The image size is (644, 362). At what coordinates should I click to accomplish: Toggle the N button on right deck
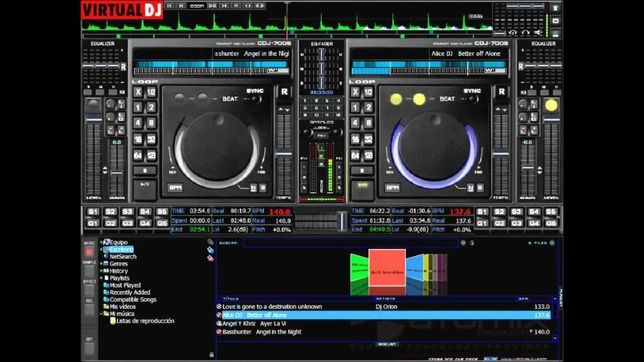pyautogui.click(x=470, y=188)
